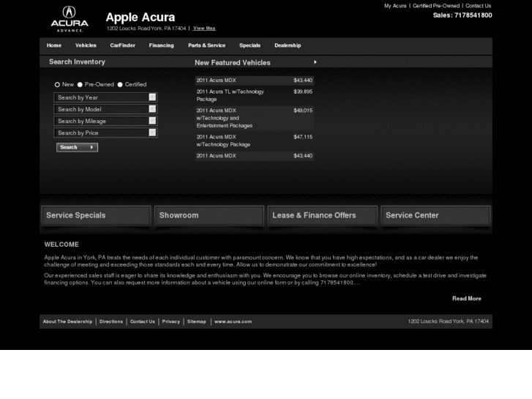Visit www.acura.com footer link
The height and width of the screenshot is (399, 532).
[233, 321]
